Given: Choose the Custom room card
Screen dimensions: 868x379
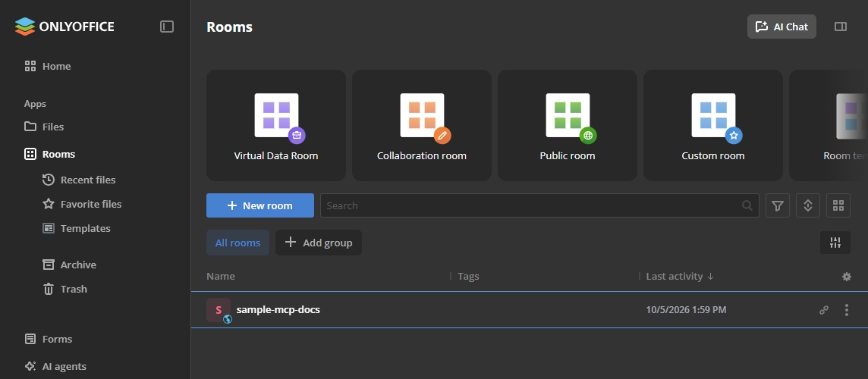Looking at the screenshot, I should 713,125.
